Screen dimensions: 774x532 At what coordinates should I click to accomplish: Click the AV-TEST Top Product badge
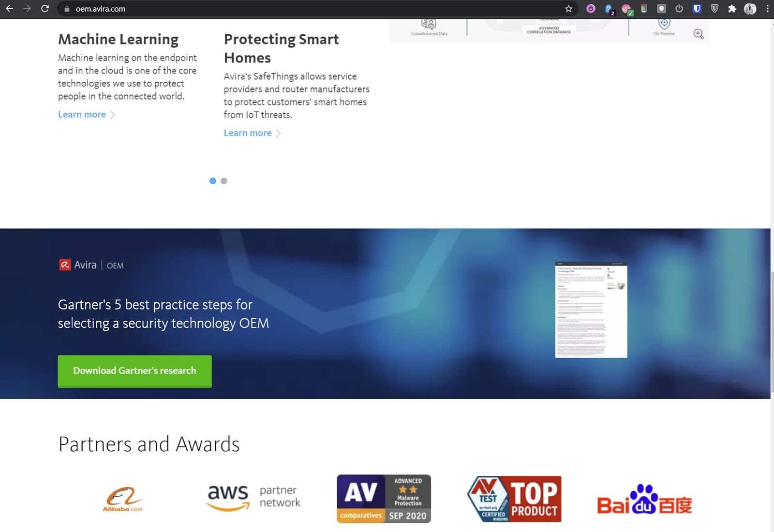[514, 499]
